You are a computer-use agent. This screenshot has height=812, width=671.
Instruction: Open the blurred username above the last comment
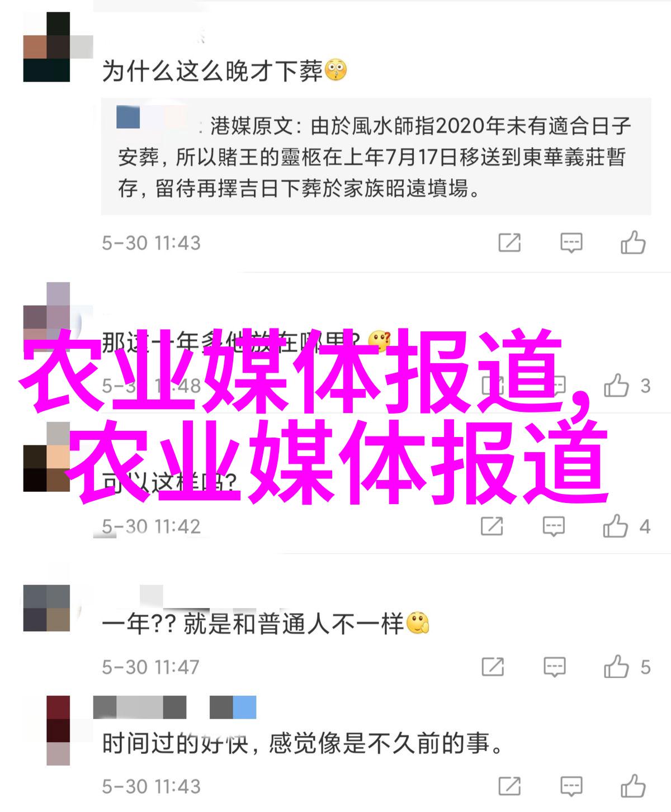(x=174, y=707)
